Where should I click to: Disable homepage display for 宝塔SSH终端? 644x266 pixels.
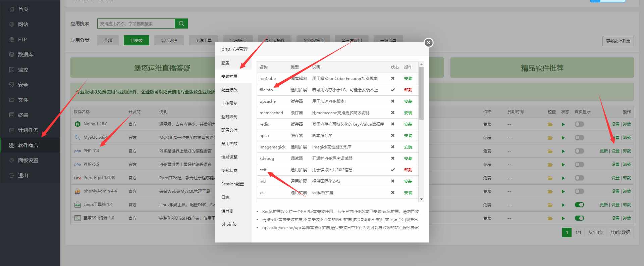click(579, 218)
